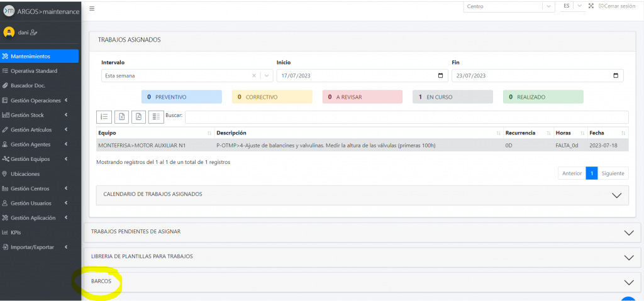
Task: Click the column visibility icon
Action: point(155,117)
